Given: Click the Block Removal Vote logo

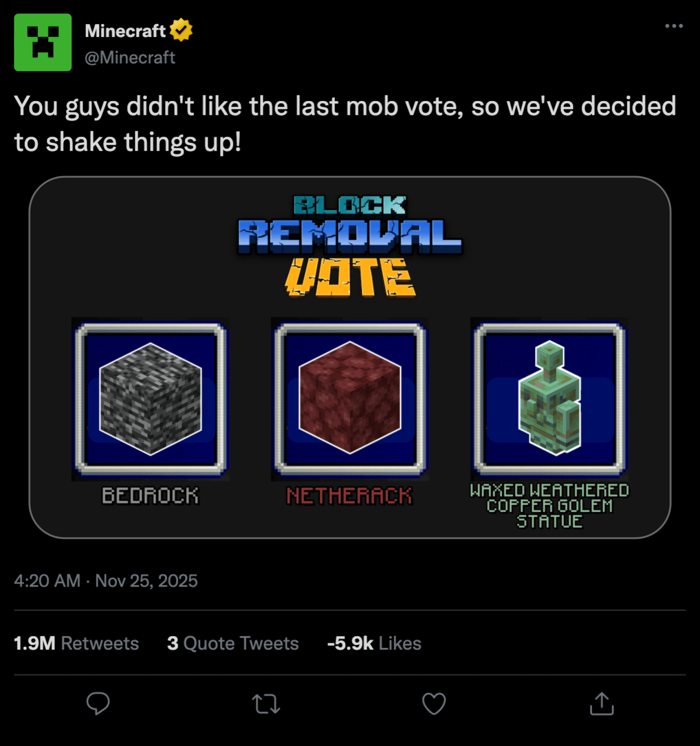Looking at the screenshot, I should point(350,246).
